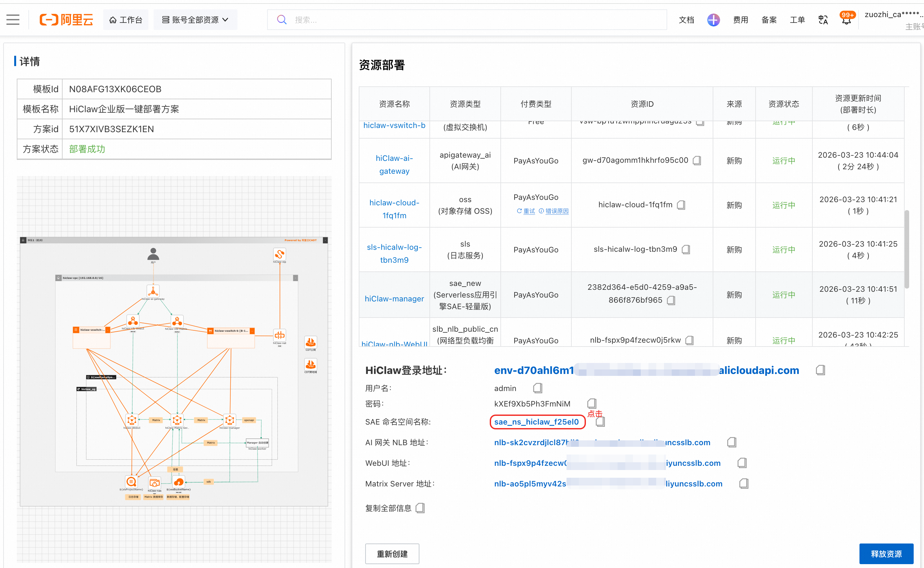Click the 重新创建 button

(x=392, y=554)
